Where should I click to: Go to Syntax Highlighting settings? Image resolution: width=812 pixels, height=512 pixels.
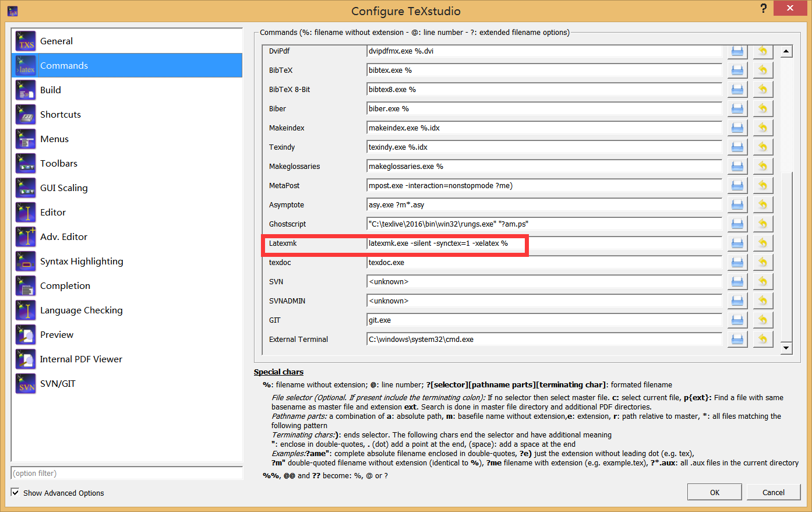[x=127, y=262]
